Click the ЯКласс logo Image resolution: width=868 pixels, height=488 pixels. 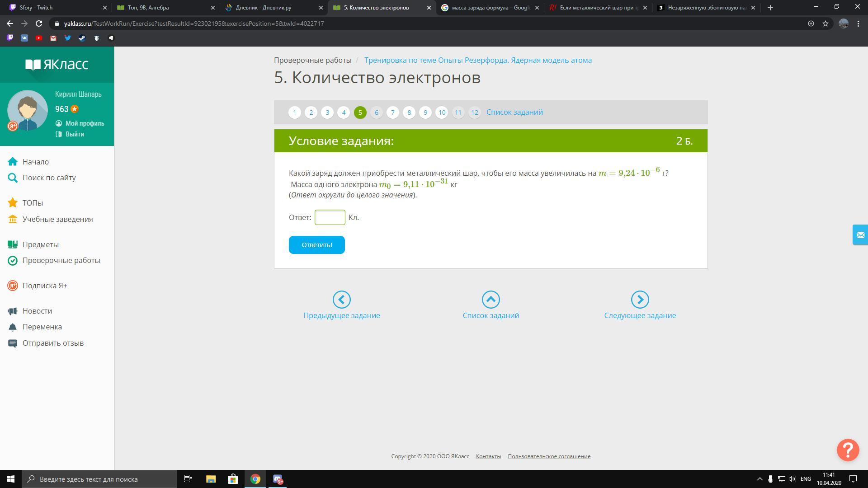point(57,65)
